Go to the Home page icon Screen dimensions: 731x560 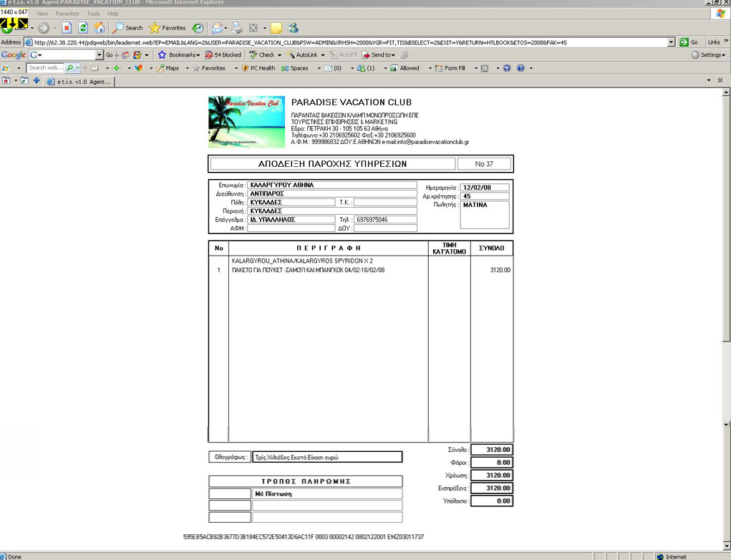coord(100,28)
